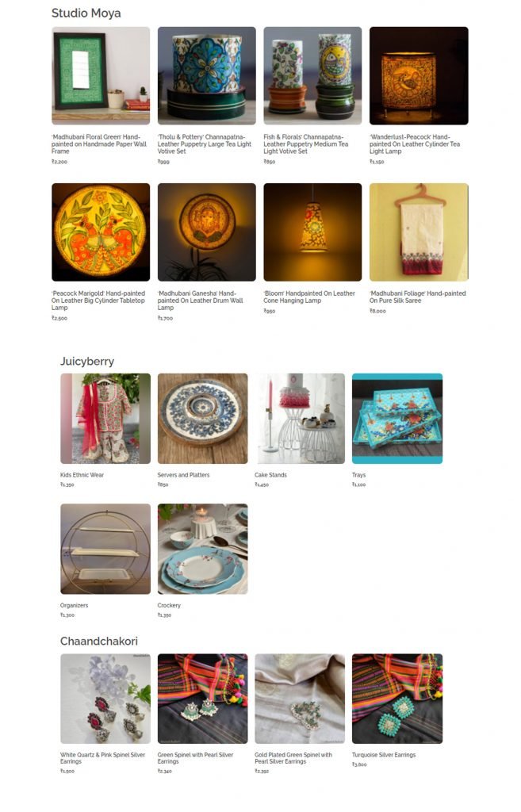Click the Cake Stands title link
The image size is (521, 812).
(x=270, y=475)
